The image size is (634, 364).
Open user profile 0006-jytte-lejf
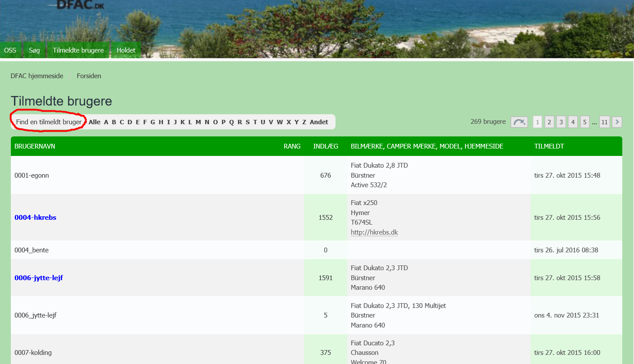point(39,278)
